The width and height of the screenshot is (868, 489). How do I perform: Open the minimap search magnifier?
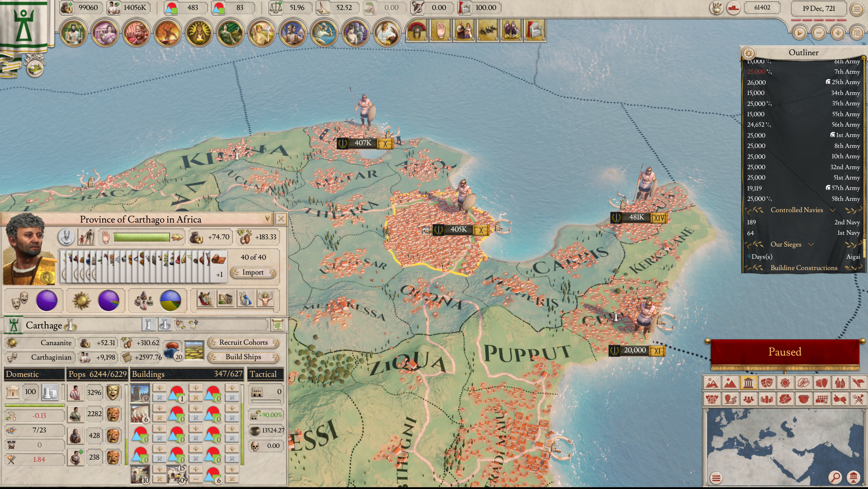pyautogui.click(x=835, y=477)
